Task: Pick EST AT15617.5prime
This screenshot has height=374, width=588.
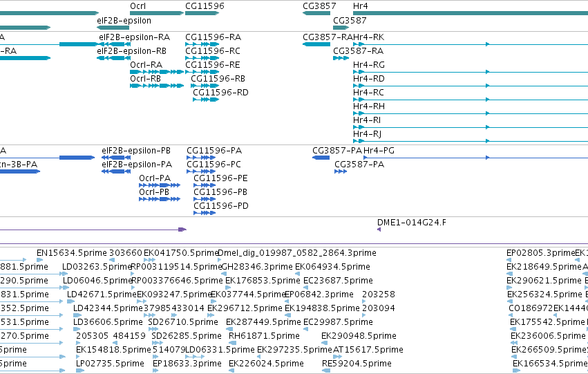Action: pyautogui.click(x=368, y=350)
